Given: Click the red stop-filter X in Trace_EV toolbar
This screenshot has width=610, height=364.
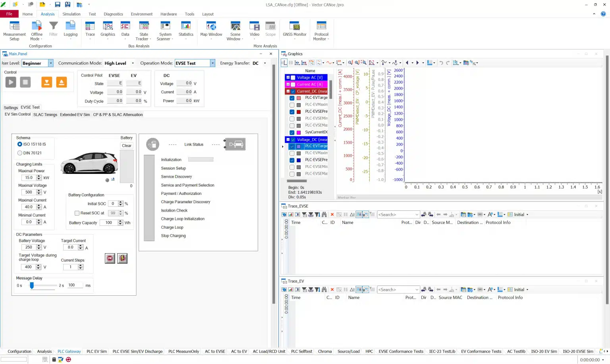Looking at the screenshot, I should point(332,289).
